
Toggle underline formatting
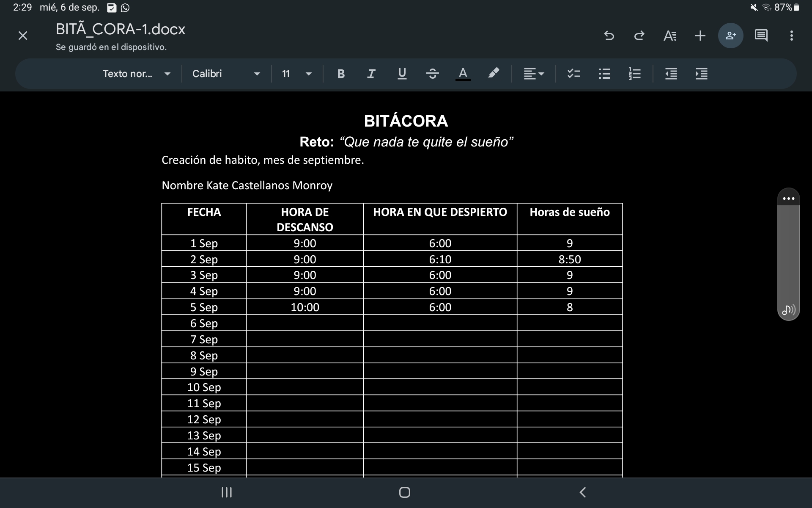[x=402, y=74]
